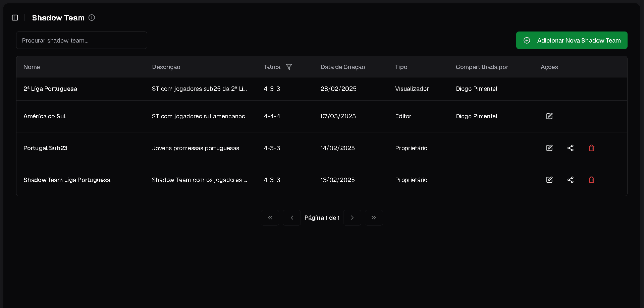Click the info icon beside Shadow Team title

(x=92, y=18)
